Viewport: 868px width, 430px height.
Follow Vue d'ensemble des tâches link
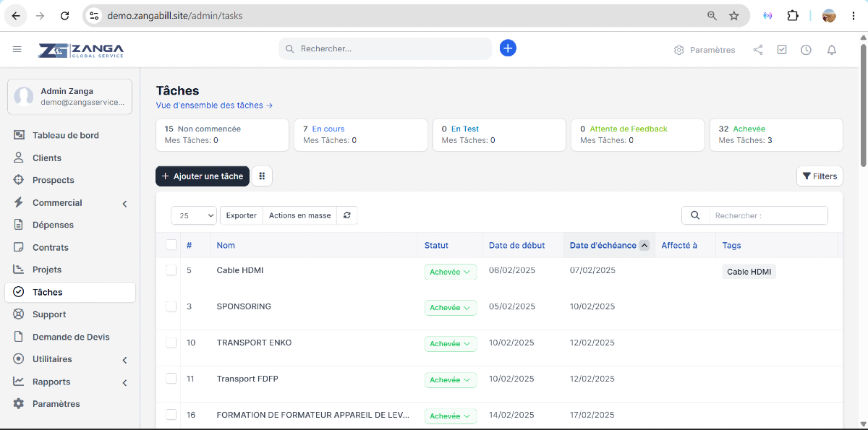214,106
